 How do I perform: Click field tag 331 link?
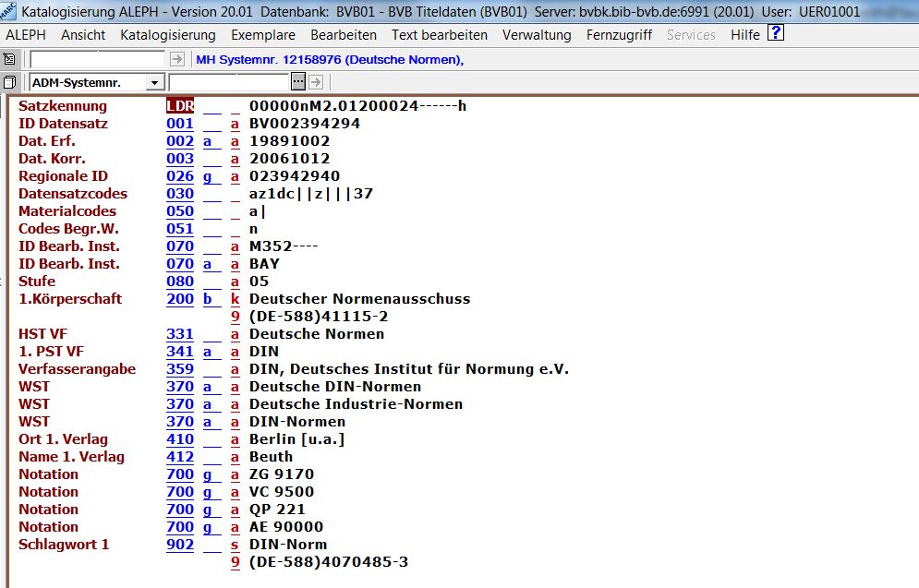(x=179, y=334)
